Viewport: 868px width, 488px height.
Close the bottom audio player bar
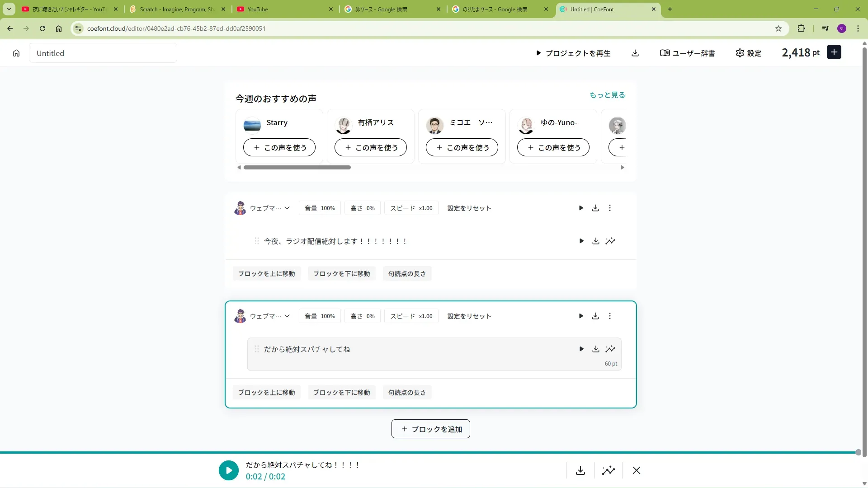click(x=637, y=471)
